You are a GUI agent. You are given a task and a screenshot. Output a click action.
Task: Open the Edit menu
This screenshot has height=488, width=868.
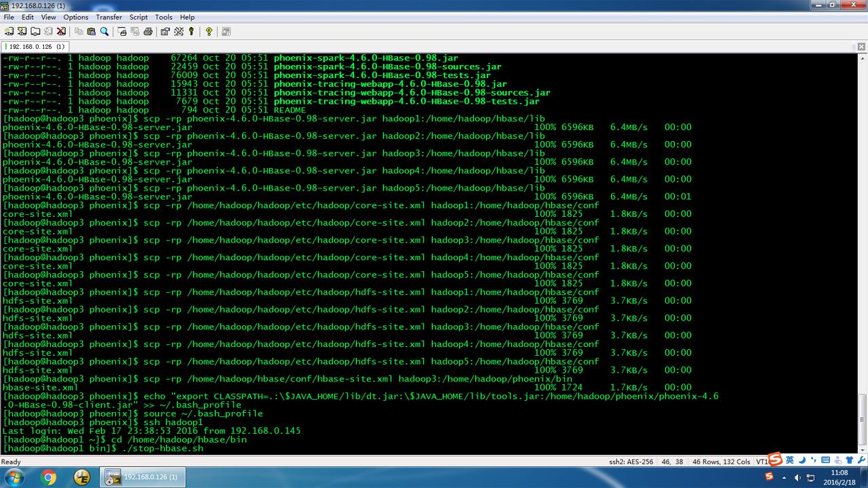click(28, 17)
